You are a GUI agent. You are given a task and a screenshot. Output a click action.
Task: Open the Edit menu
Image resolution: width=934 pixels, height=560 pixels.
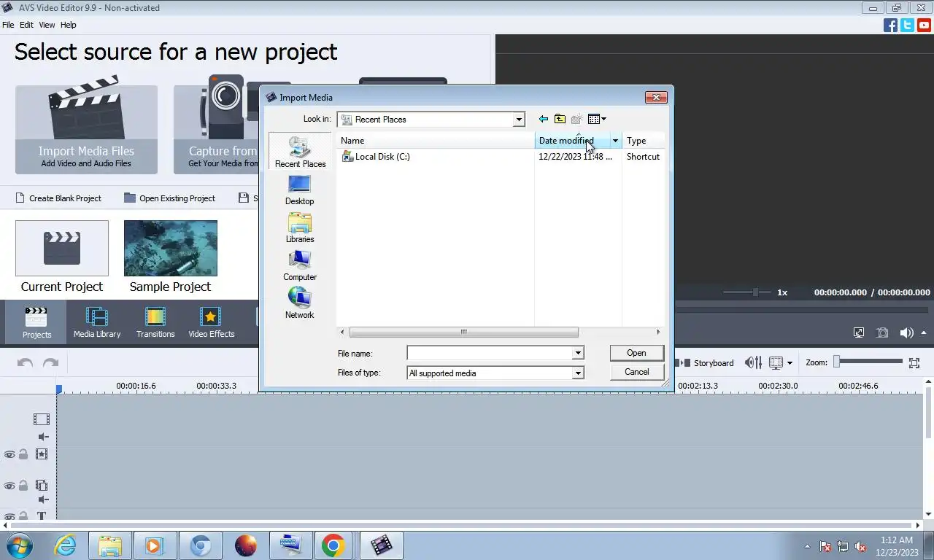click(x=26, y=25)
